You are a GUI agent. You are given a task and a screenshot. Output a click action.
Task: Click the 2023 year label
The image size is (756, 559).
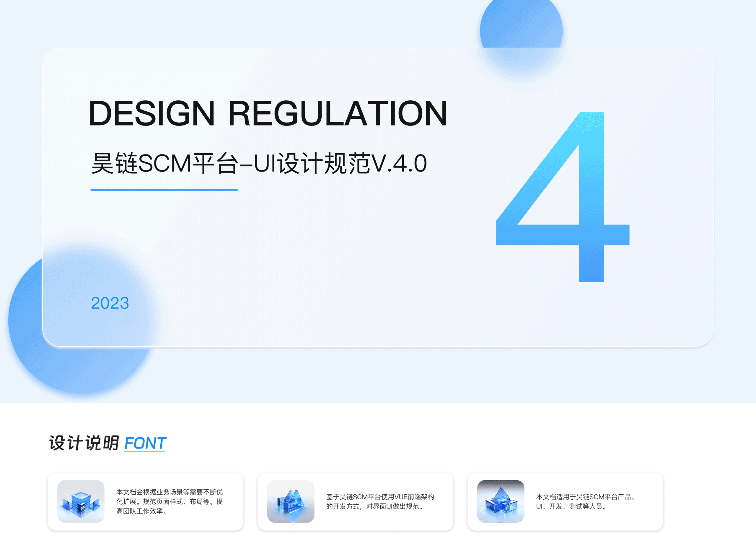(x=110, y=303)
